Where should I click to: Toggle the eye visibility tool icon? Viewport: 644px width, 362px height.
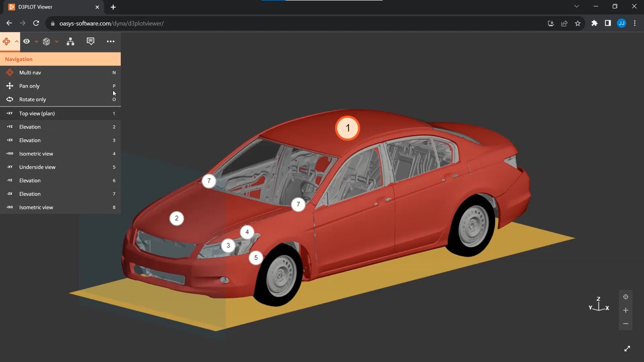point(26,41)
